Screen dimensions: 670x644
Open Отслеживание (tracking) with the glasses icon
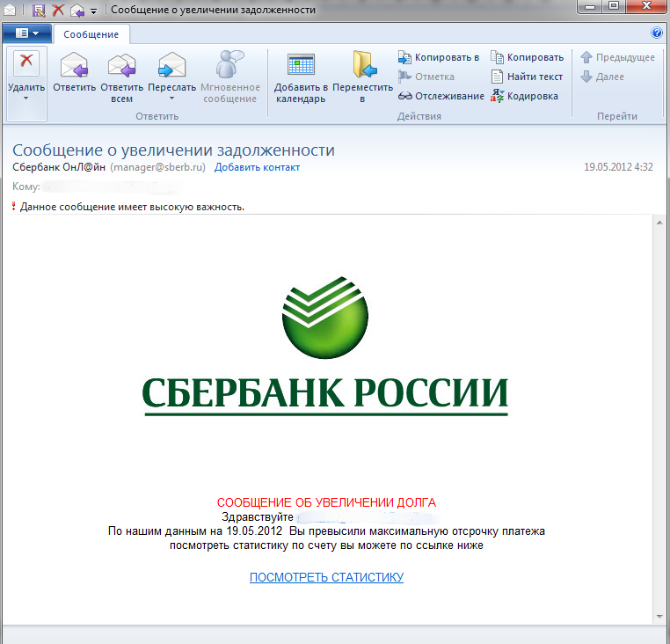tap(441, 96)
